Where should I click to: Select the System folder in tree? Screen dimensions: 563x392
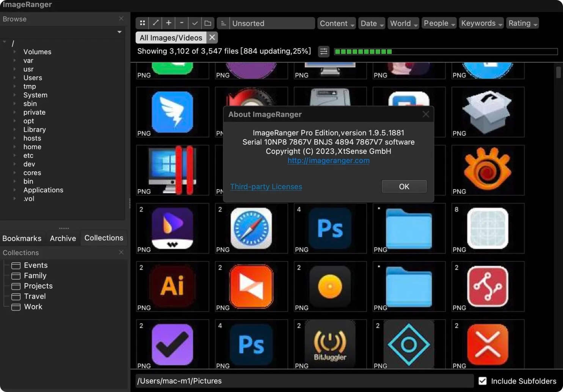[35, 95]
